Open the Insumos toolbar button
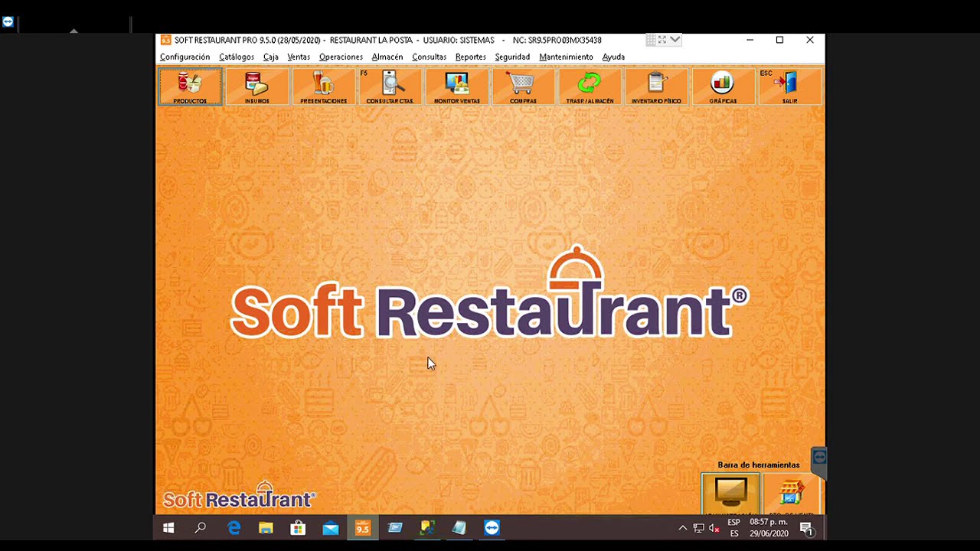980x551 pixels. click(257, 86)
